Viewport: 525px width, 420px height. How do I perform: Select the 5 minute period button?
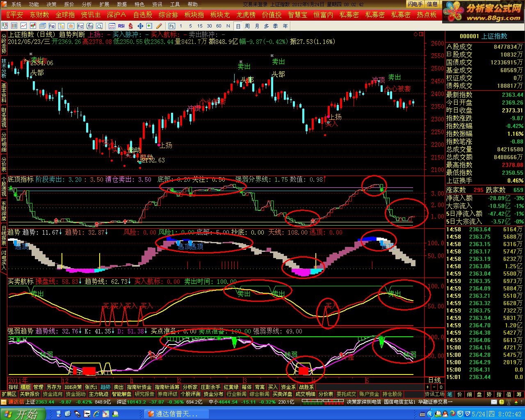tap(190, 26)
